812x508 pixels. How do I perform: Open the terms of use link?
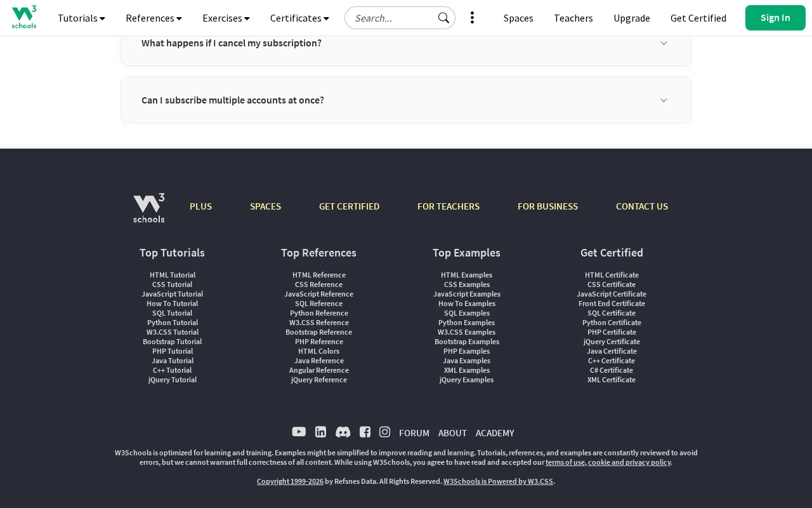coord(565,462)
